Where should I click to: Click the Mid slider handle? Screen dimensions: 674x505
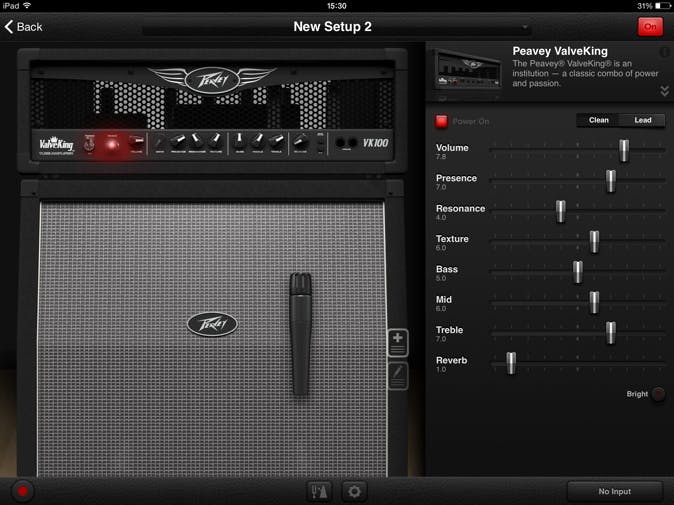(x=594, y=302)
